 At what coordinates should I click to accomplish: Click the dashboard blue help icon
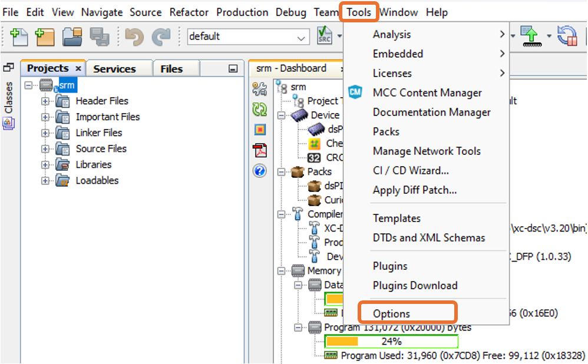[259, 171]
